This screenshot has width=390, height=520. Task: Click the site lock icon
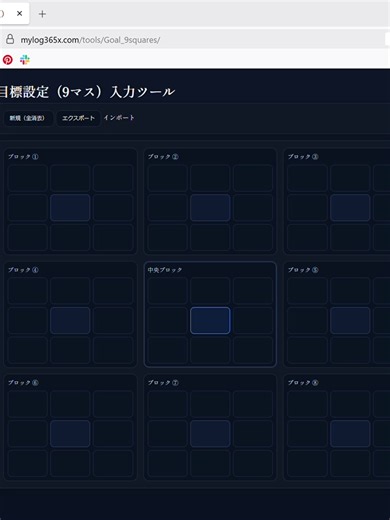(10, 39)
